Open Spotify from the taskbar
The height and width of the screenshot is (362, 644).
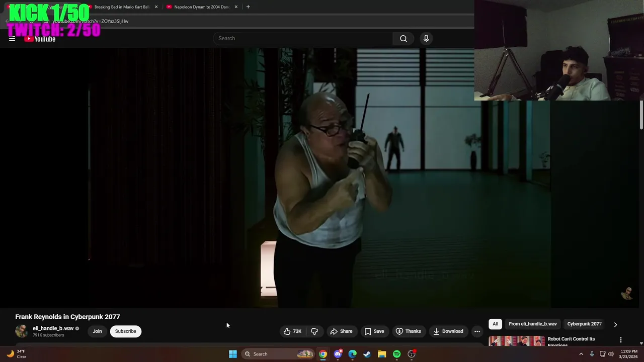[x=396, y=354]
